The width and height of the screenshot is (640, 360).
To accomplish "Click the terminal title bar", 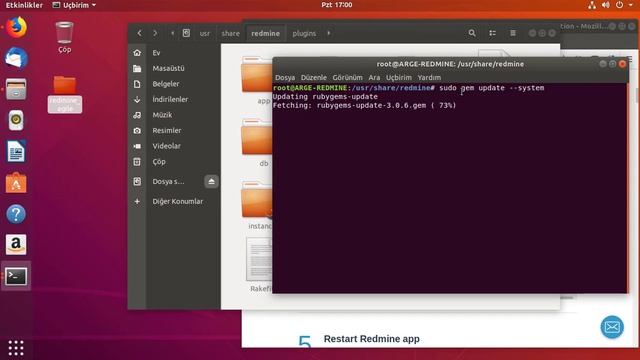I will pyautogui.click(x=450, y=64).
